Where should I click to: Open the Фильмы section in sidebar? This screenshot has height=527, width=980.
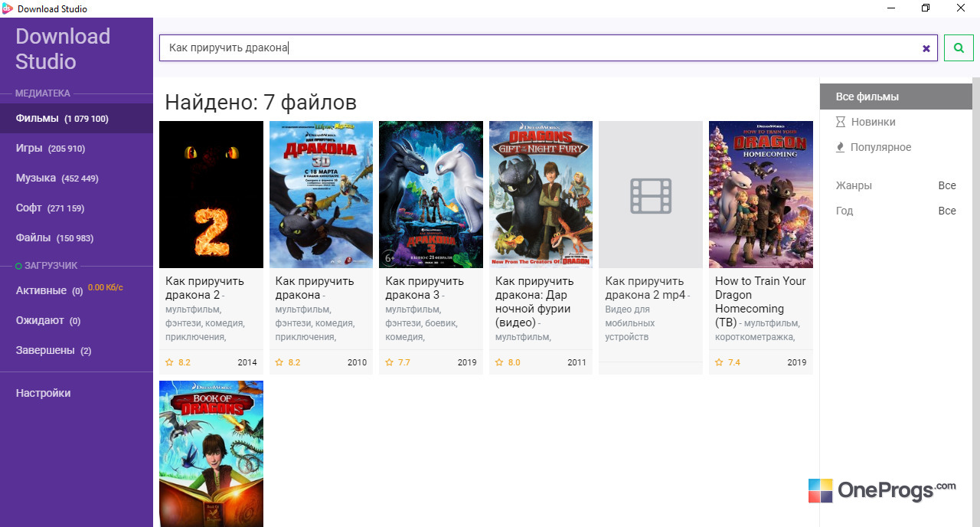pos(77,119)
